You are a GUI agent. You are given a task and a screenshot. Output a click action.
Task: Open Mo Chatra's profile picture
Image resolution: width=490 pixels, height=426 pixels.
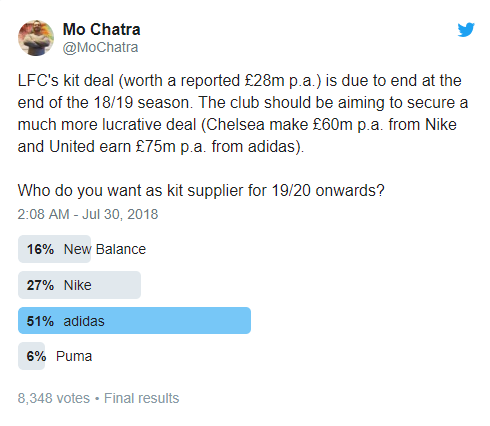pyautogui.click(x=36, y=38)
